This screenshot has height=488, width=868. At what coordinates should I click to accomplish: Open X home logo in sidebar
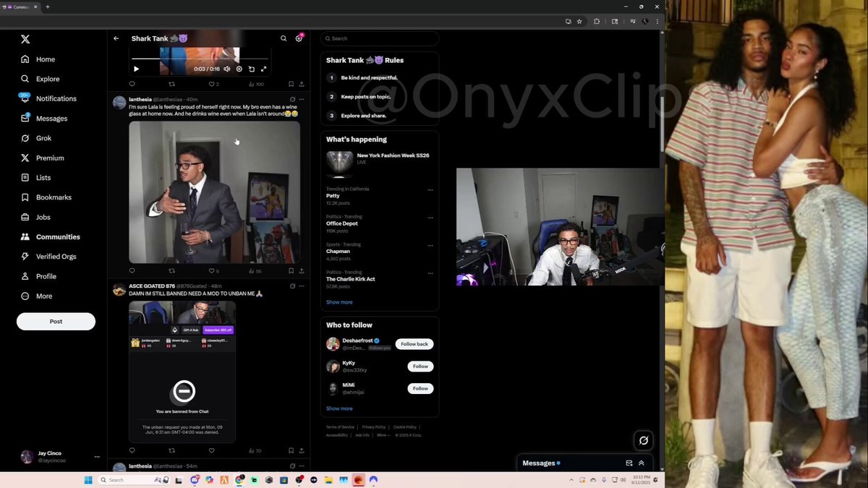[25, 39]
